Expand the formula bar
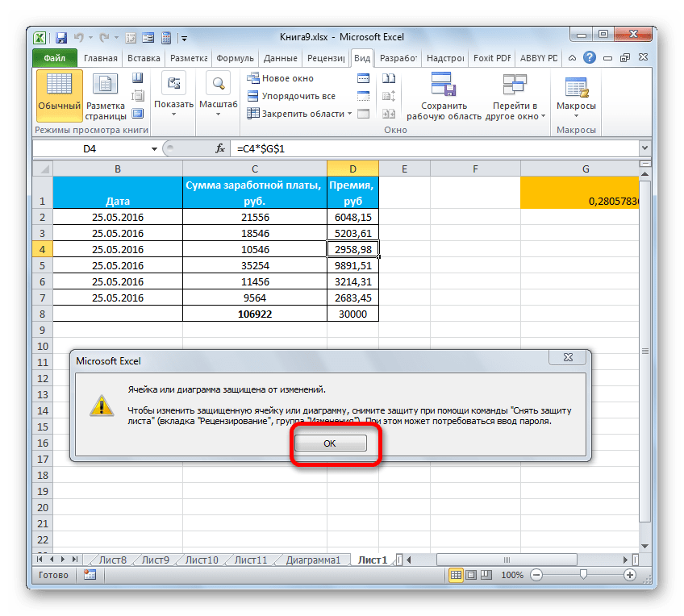Image resolution: width=684 pixels, height=616 pixels. (x=644, y=148)
